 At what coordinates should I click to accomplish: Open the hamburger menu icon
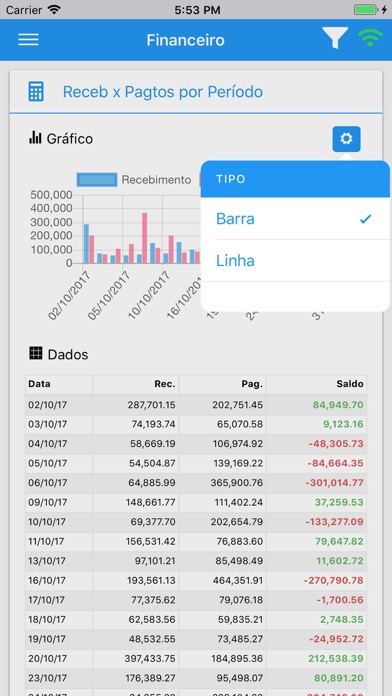[28, 40]
